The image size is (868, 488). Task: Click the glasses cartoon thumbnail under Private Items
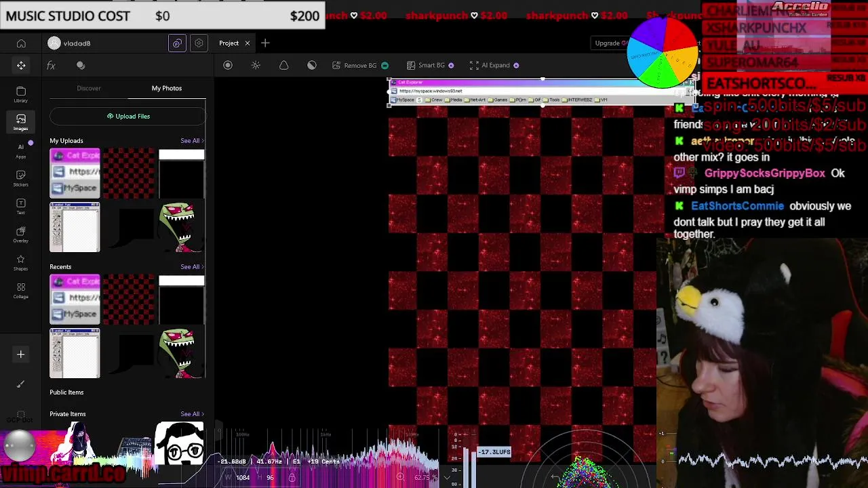pyautogui.click(x=180, y=444)
